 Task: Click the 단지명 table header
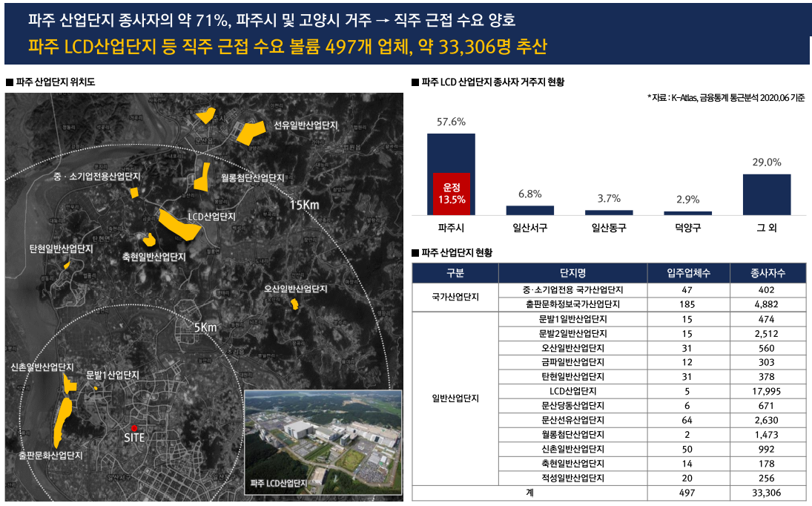[572, 273]
